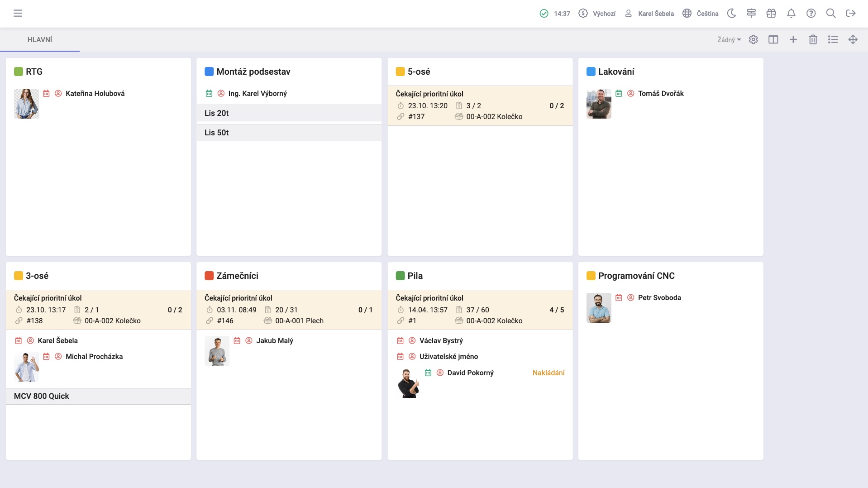The width and height of the screenshot is (868, 488).
Task: Expand the Žádný dropdown
Action: [729, 40]
